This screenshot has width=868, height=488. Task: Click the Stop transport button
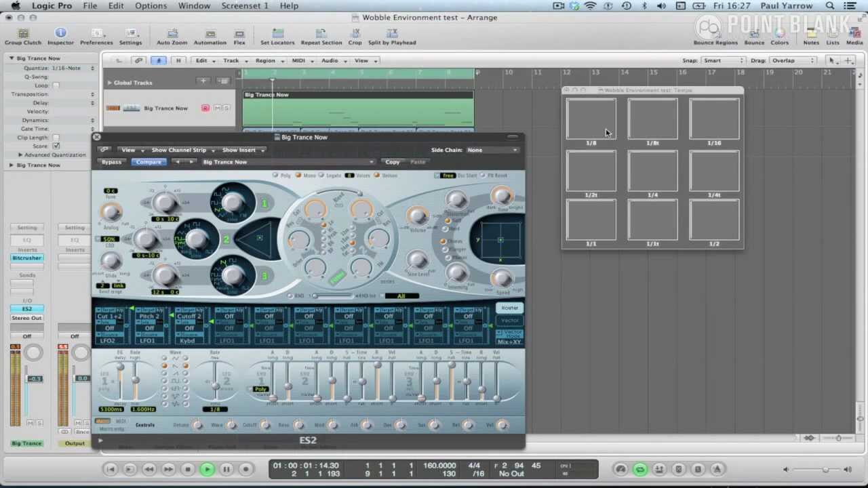tap(188, 469)
